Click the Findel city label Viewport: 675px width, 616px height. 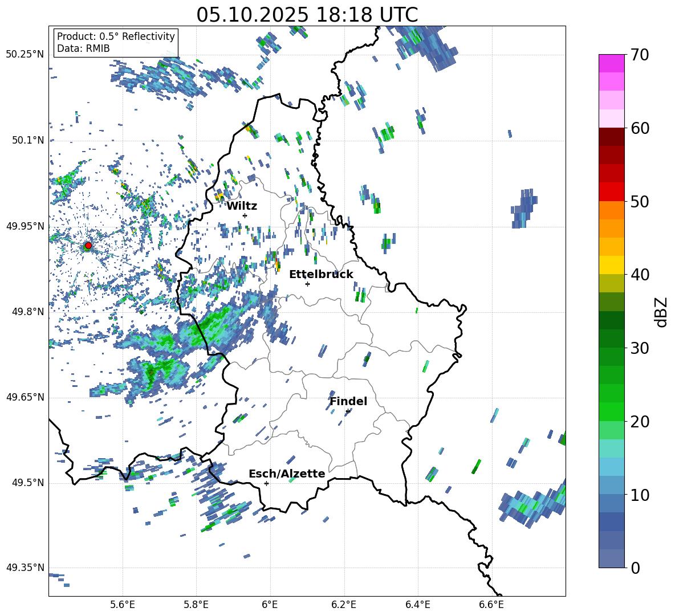click(348, 401)
